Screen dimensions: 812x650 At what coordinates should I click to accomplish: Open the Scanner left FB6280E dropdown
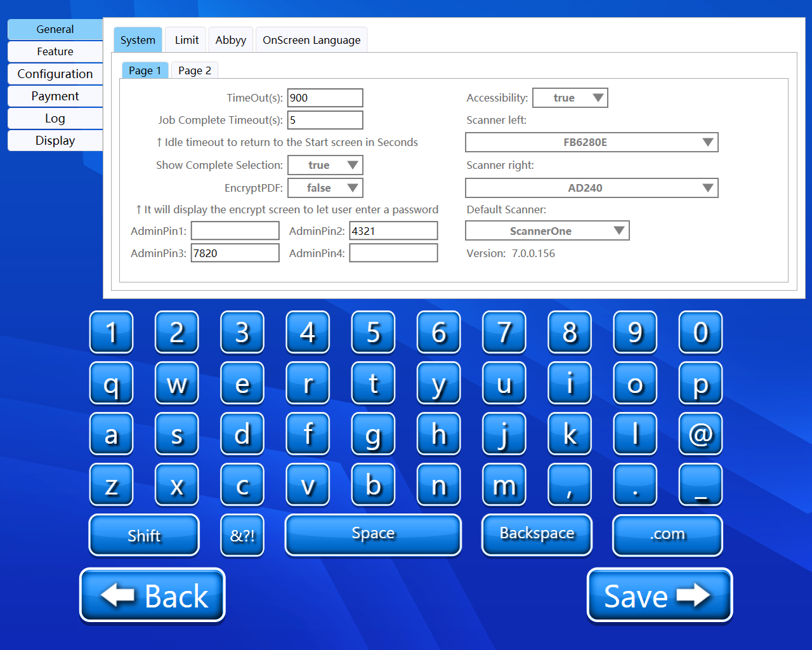point(591,142)
